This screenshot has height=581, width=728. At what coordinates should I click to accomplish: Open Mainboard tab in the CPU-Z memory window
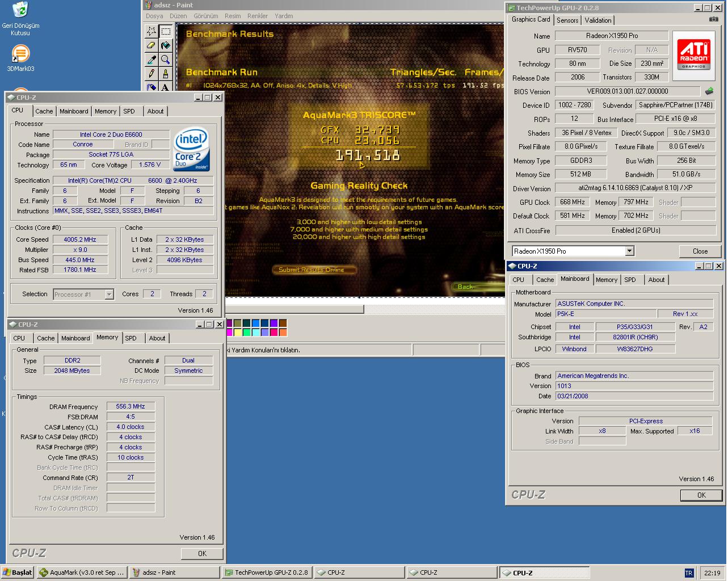coord(75,338)
